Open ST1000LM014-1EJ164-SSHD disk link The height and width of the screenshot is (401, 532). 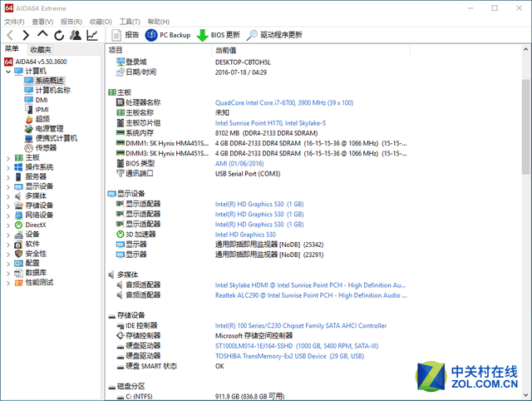pos(297,346)
